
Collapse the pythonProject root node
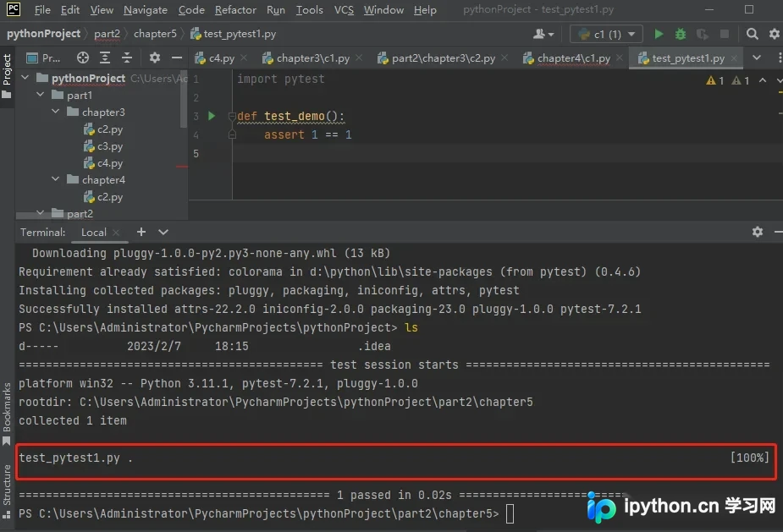25,78
